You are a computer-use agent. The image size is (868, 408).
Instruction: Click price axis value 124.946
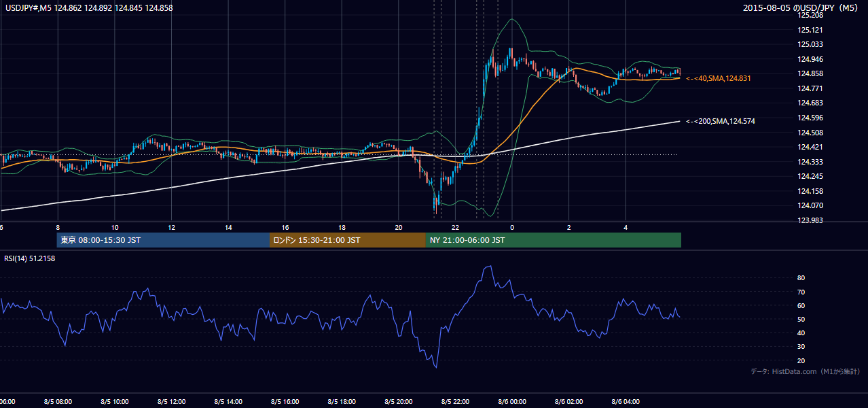[810, 59]
